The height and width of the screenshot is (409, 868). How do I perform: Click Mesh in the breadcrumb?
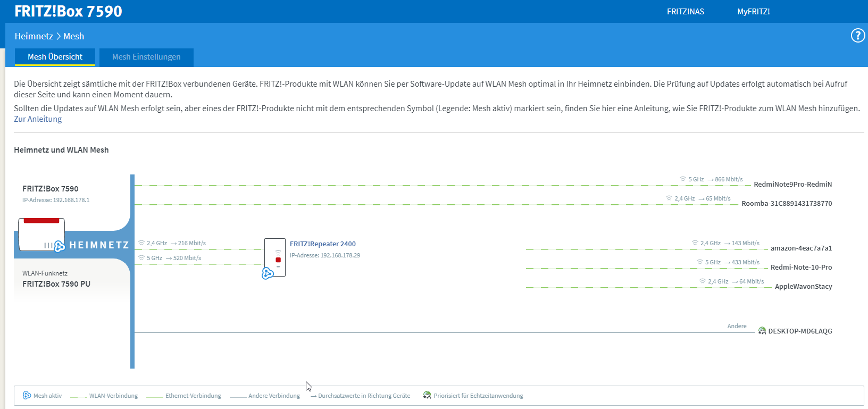click(x=74, y=36)
